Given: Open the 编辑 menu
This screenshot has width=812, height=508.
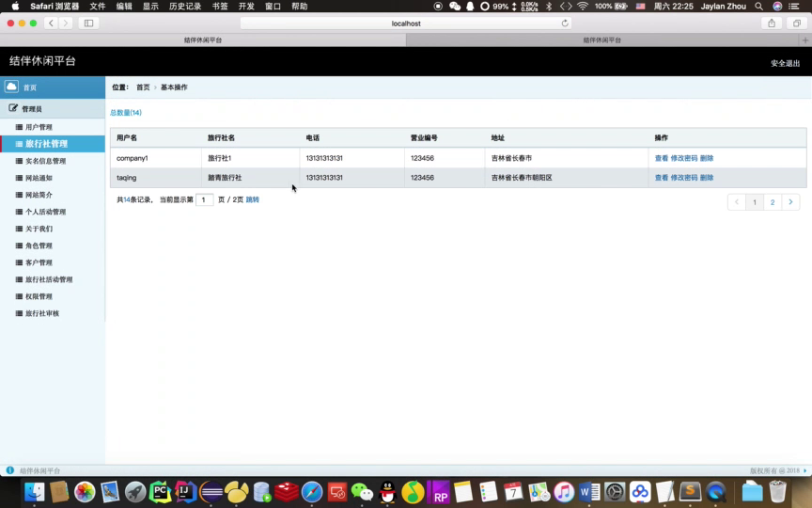Looking at the screenshot, I should click(x=124, y=7).
